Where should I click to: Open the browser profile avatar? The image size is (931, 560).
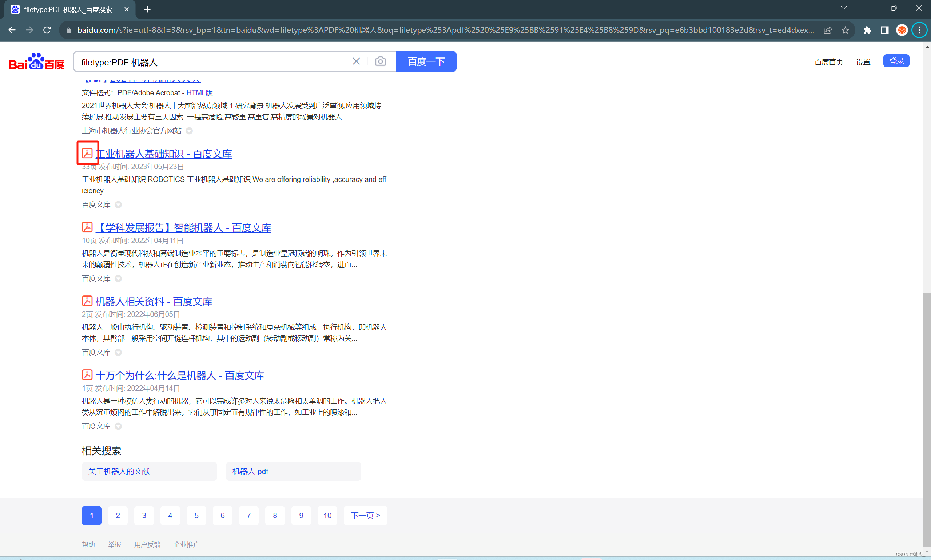(902, 30)
